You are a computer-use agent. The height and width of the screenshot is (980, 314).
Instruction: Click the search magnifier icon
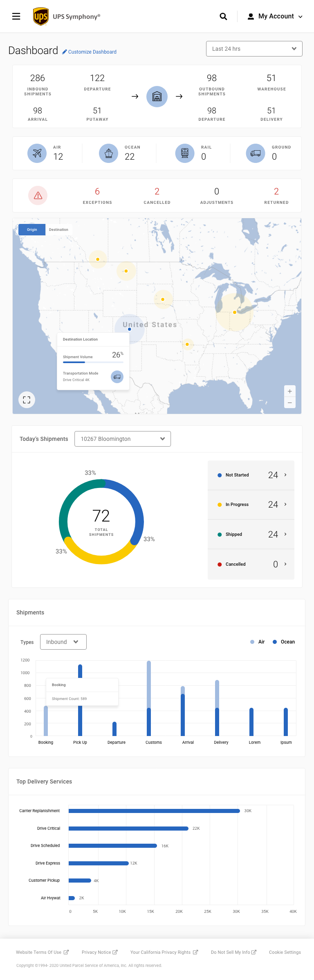click(x=223, y=16)
